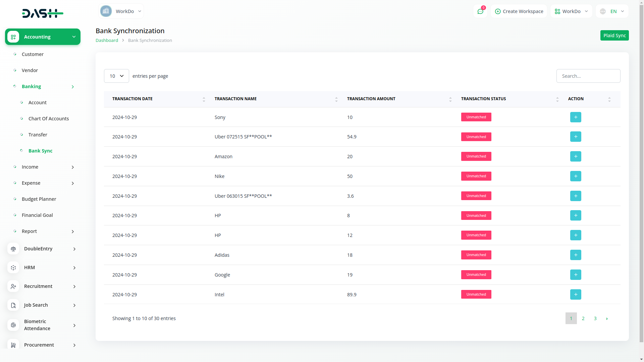Click the Search input field
This screenshot has width=644, height=362.
588,76
